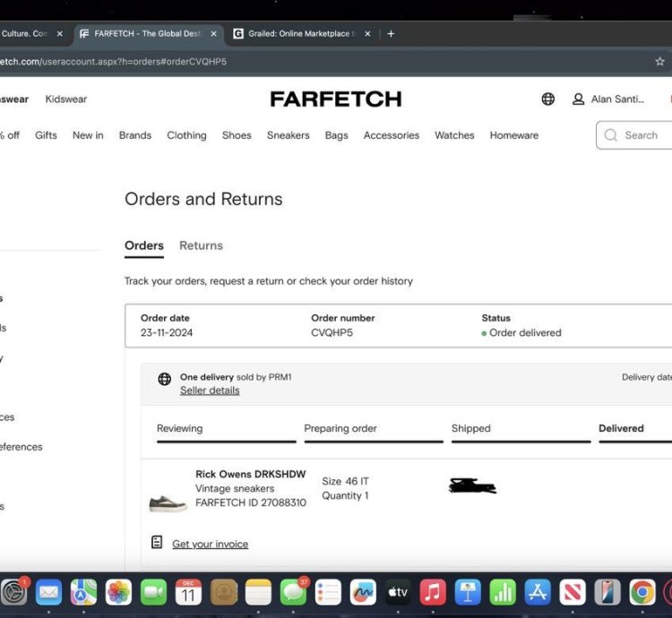Open a new browser tab
The width and height of the screenshot is (672, 618).
point(391,34)
